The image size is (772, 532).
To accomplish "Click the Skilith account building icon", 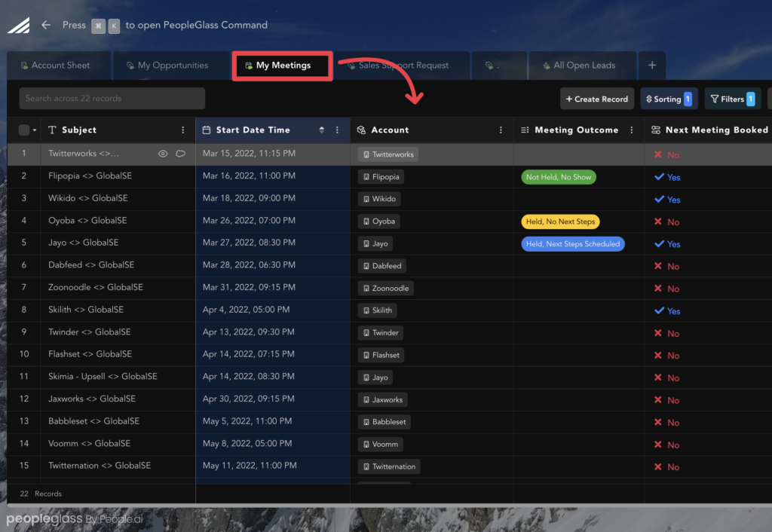I will click(x=366, y=310).
